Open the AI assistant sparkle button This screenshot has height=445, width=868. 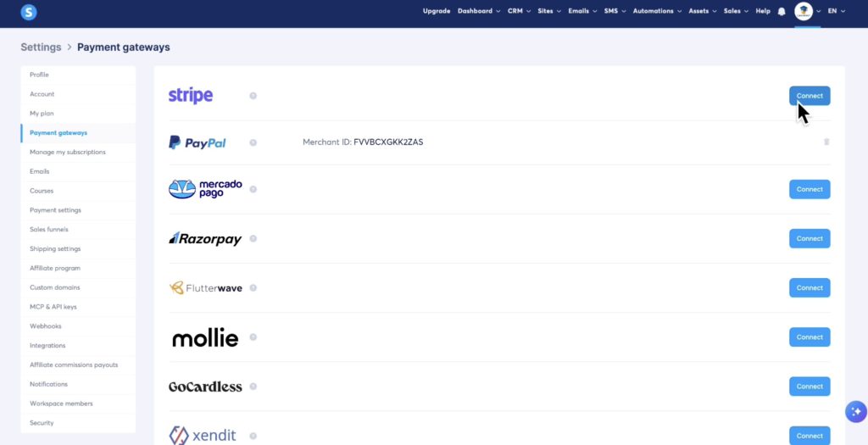(x=856, y=412)
